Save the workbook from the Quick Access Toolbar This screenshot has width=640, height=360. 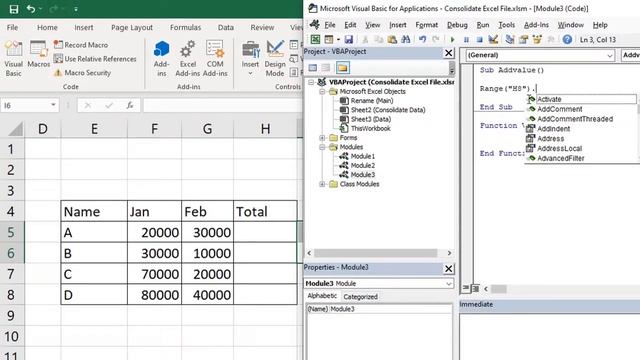(13, 9)
